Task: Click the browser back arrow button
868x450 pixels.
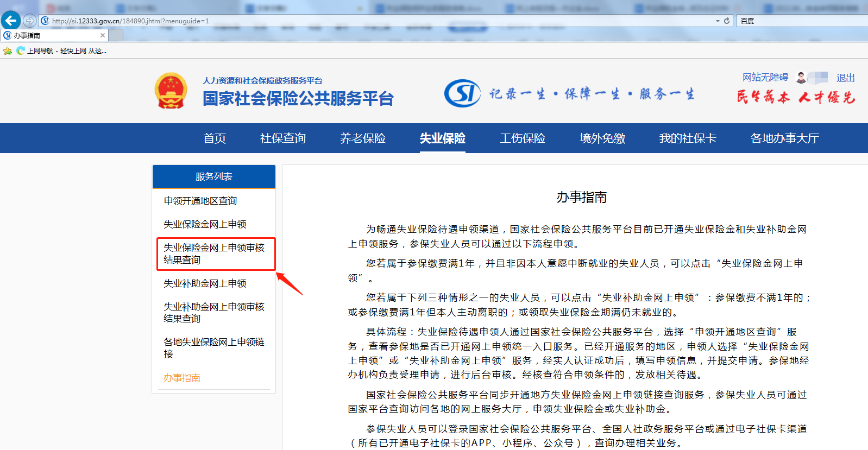Action: click(x=11, y=21)
